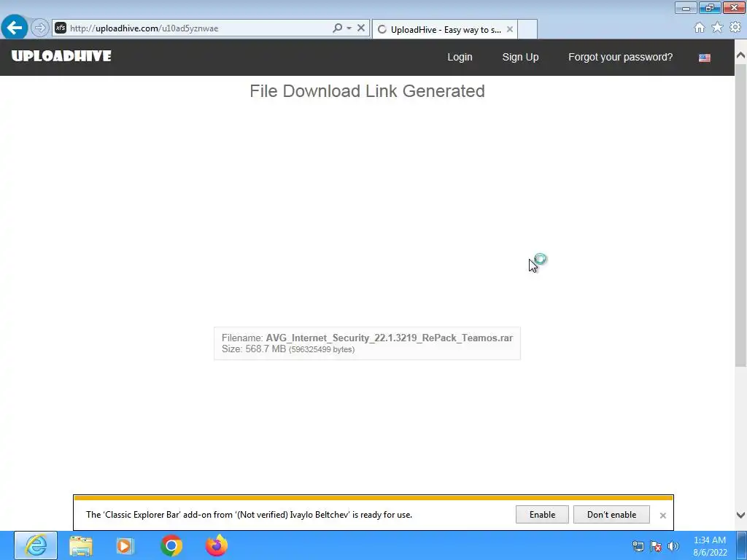Click the browser Forward arrow button
This screenshot has height=560, width=747.
pyautogui.click(x=40, y=28)
